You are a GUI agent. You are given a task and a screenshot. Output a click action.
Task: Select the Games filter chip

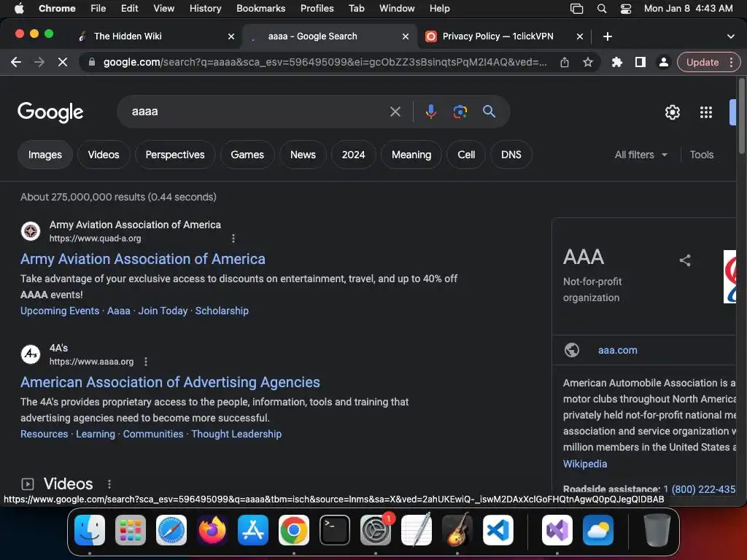[x=247, y=155]
